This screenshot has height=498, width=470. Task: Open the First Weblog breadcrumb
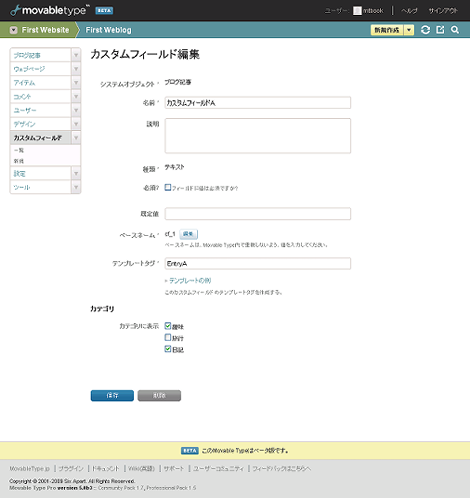coord(108,30)
